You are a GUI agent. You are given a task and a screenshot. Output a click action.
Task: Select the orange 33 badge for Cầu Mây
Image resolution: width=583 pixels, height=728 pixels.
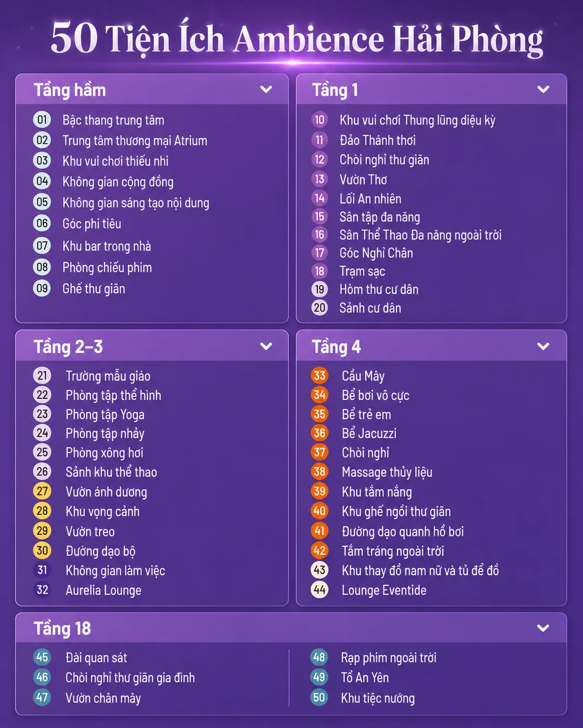(x=320, y=375)
